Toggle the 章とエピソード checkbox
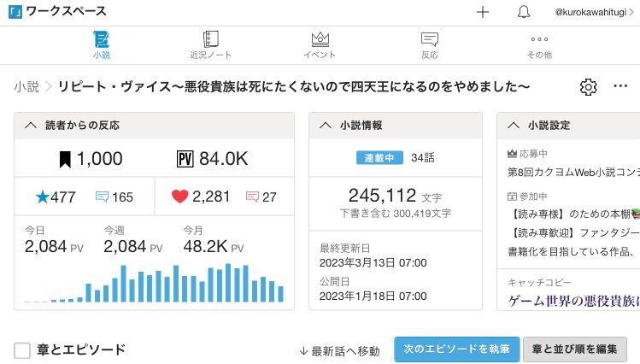 point(23,350)
